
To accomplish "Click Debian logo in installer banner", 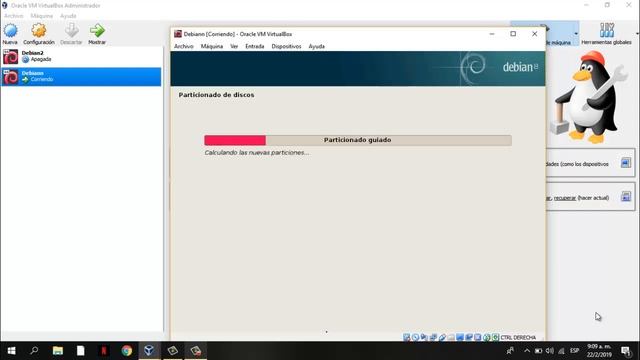I will tap(520, 67).
